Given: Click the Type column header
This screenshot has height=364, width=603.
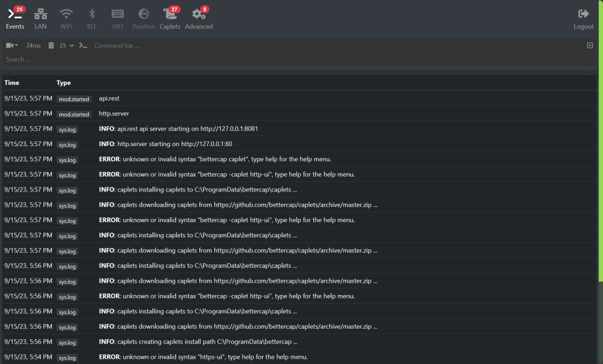Looking at the screenshot, I should pos(64,82).
